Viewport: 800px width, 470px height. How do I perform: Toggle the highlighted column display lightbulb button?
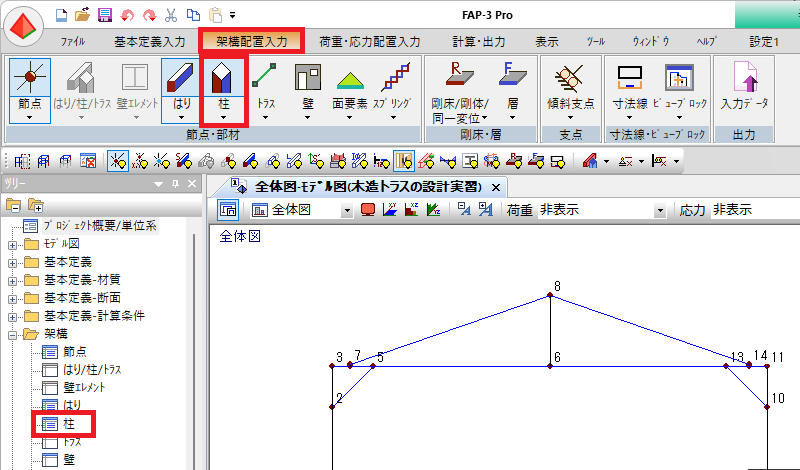pyautogui.click(x=404, y=162)
